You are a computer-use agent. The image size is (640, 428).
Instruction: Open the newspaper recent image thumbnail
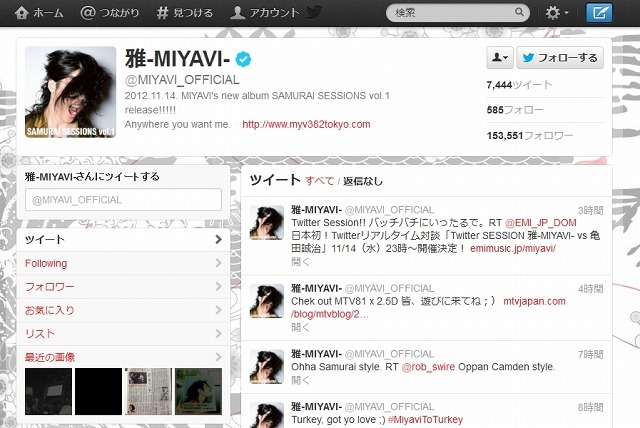pyautogui.click(x=148, y=391)
